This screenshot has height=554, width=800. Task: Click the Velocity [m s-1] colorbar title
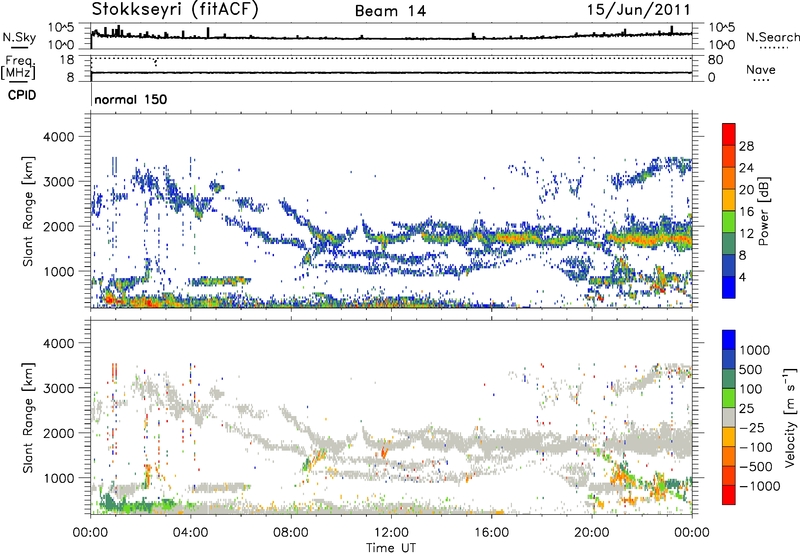coord(790,417)
